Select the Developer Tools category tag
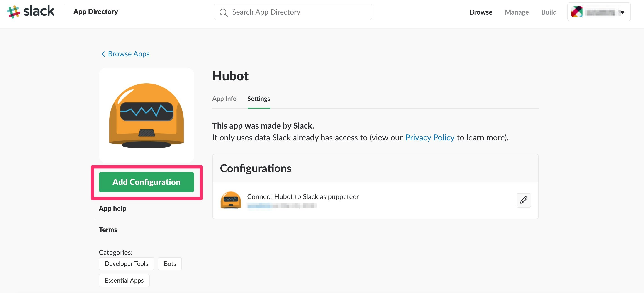This screenshot has height=293, width=644. point(126,263)
